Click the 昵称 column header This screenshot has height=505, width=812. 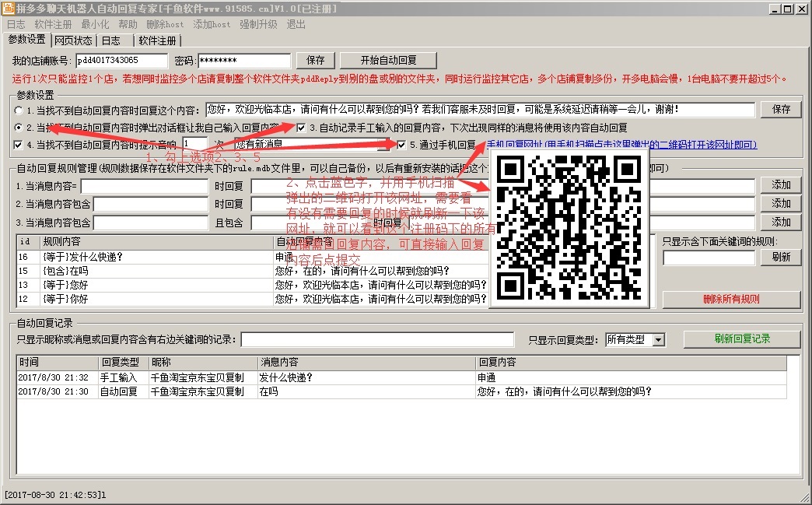[203, 362]
